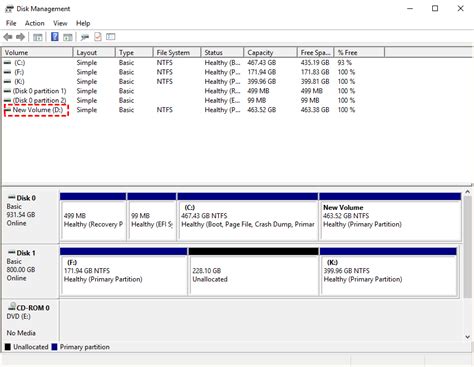This screenshot has height=367, width=474.
Task: Click the Disk 0 label panel
Action: pos(31,217)
